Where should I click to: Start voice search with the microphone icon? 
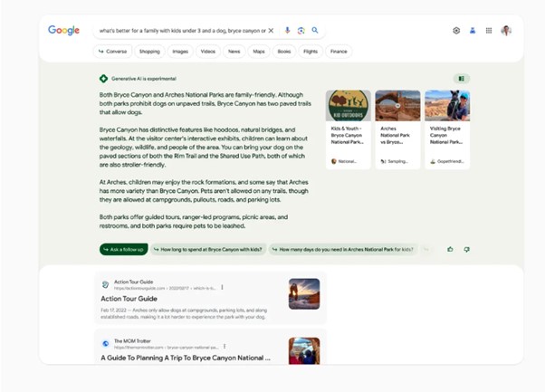[288, 31]
